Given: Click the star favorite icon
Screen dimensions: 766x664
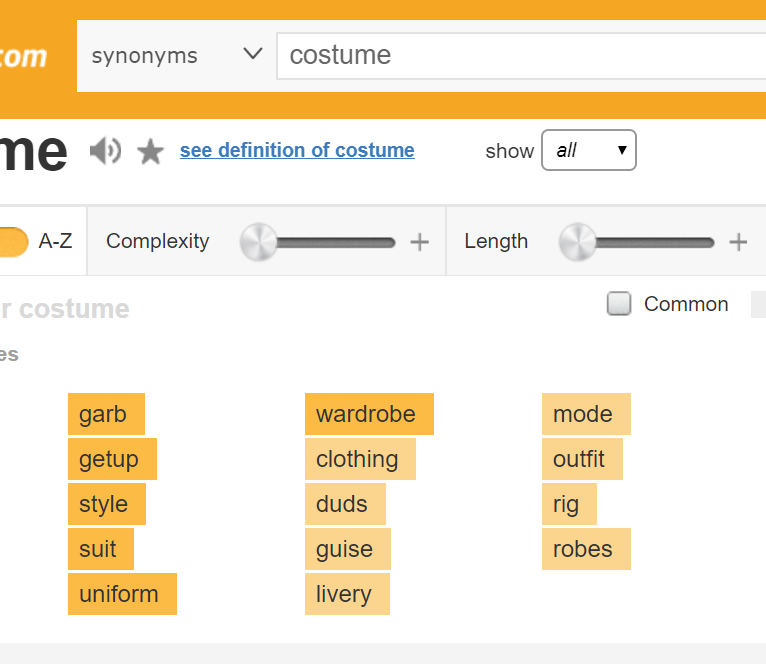Looking at the screenshot, I should click(x=150, y=152).
